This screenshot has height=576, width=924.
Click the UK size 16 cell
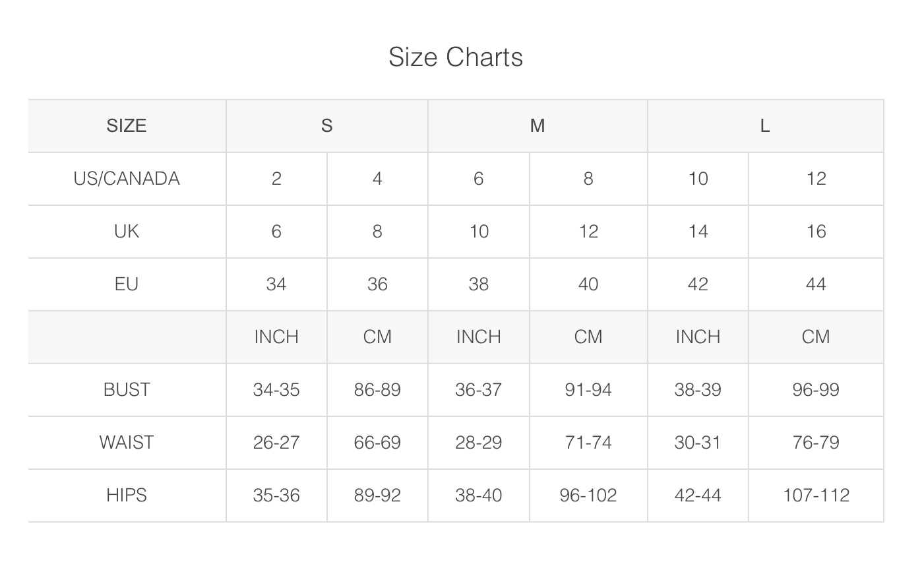[x=816, y=231]
